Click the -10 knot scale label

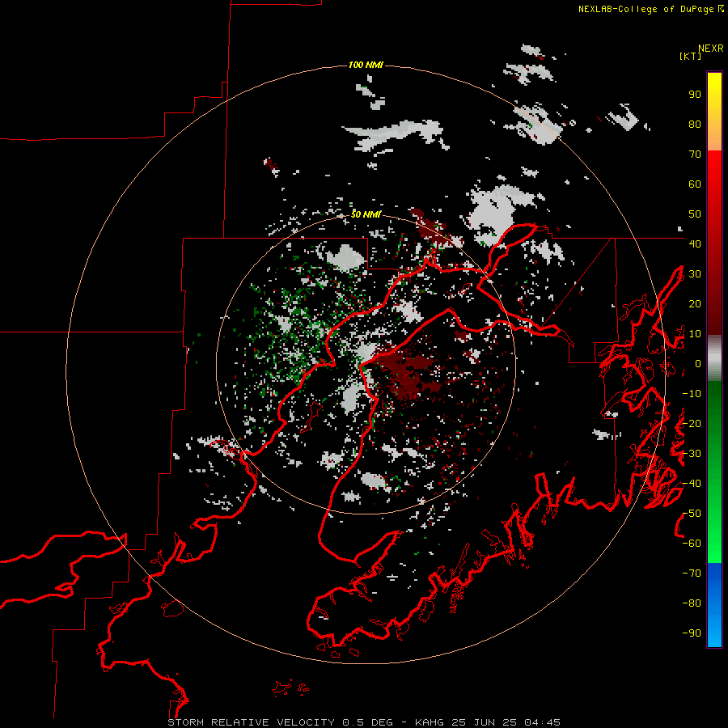pos(692,394)
